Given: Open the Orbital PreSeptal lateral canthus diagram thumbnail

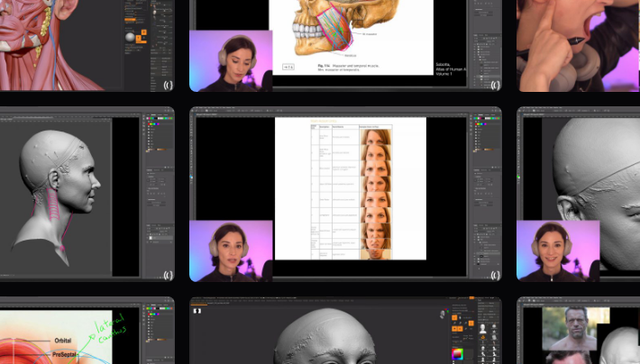Looking at the screenshot, I should pyautogui.click(x=87, y=330).
